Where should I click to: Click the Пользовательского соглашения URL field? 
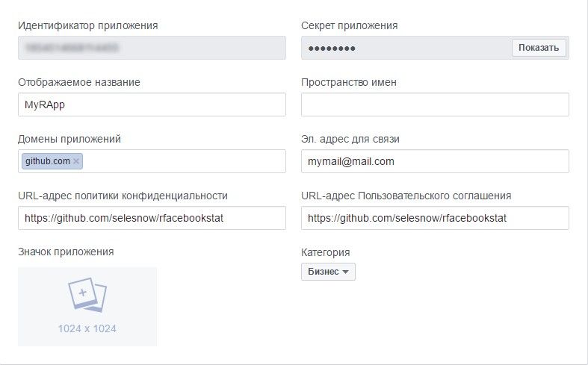click(435, 218)
